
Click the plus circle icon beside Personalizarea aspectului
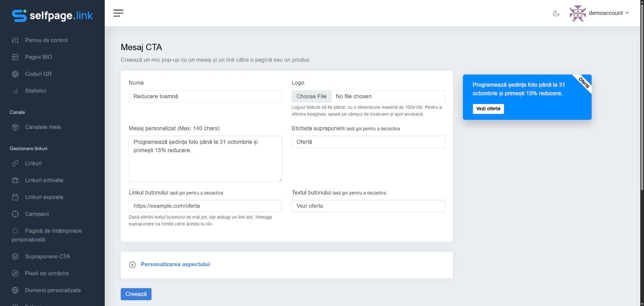point(132,264)
